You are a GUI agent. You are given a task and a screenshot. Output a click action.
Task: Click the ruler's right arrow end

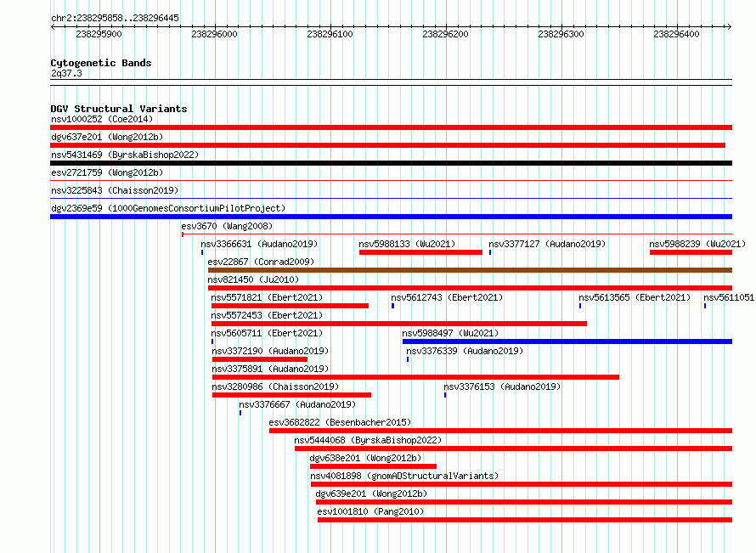pos(730,26)
